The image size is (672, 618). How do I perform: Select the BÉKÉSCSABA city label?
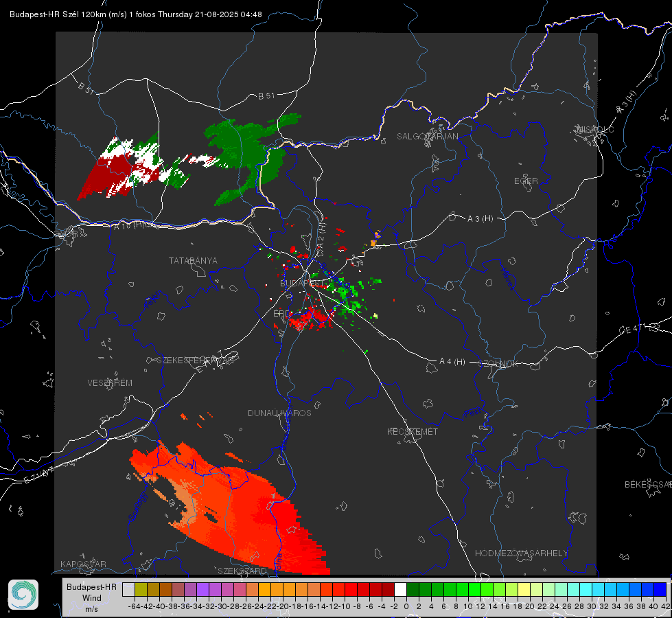648,484
